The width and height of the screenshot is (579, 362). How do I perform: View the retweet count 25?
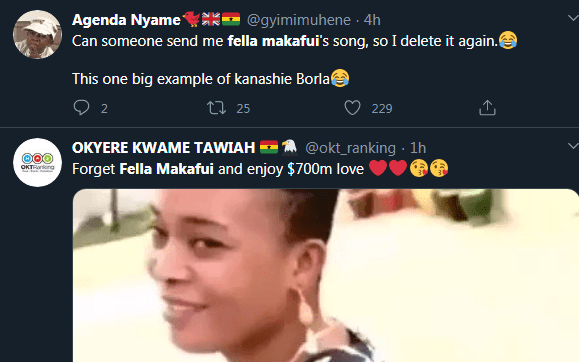click(x=243, y=109)
